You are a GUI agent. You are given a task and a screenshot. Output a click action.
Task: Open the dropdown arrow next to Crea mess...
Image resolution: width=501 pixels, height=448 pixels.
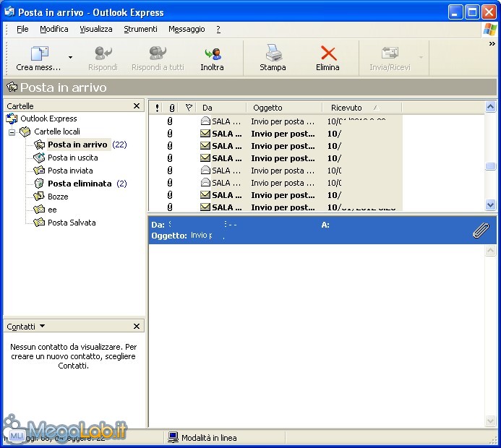70,58
